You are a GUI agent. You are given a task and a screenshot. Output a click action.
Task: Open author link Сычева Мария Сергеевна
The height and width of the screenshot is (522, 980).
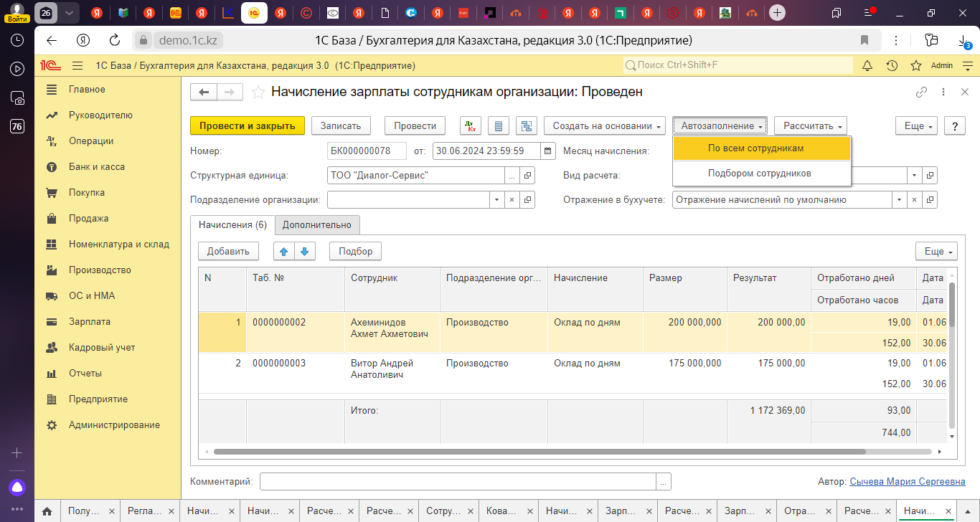coord(907,482)
